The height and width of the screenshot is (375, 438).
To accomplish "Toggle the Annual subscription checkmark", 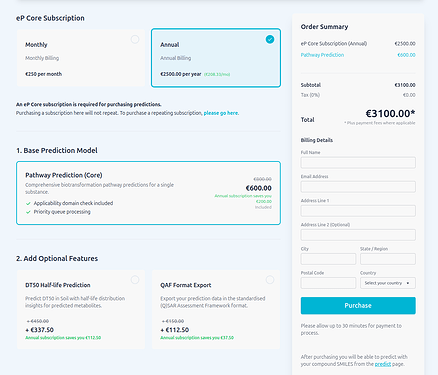I will click(270, 39).
